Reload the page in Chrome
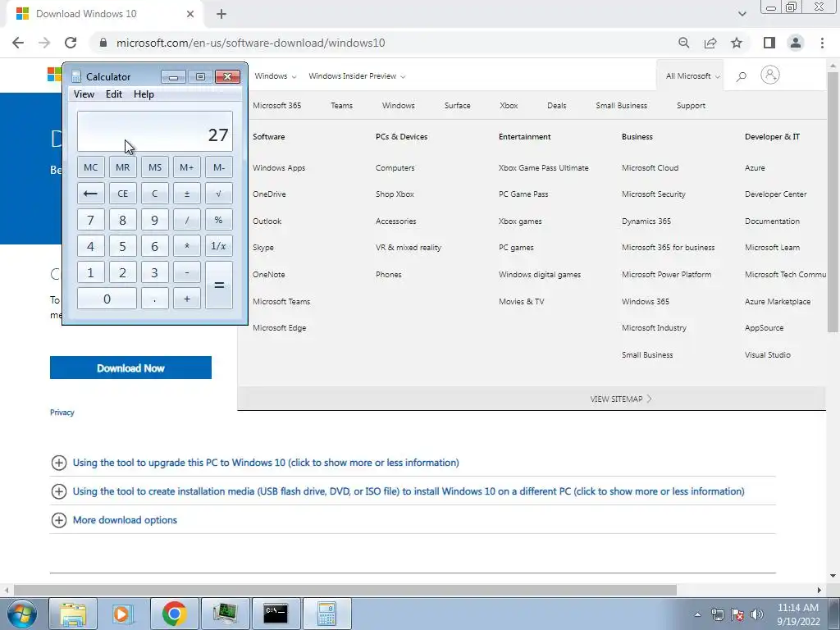The height and width of the screenshot is (630, 840). coord(71,43)
